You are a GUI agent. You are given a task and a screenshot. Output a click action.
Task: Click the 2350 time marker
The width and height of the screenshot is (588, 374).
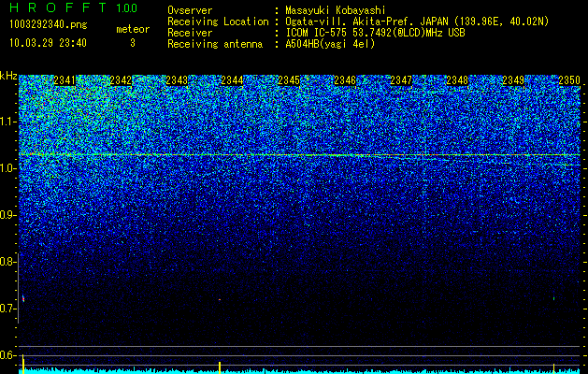[x=569, y=80]
